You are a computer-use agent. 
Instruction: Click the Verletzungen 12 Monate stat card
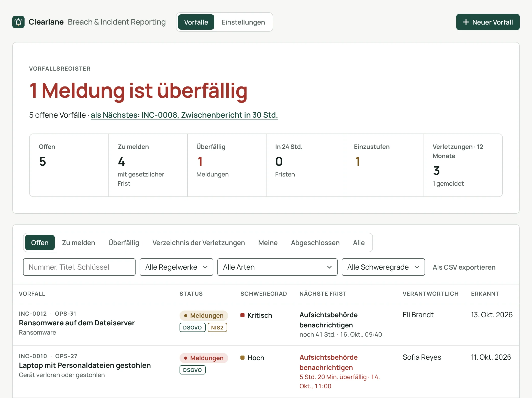click(463, 165)
